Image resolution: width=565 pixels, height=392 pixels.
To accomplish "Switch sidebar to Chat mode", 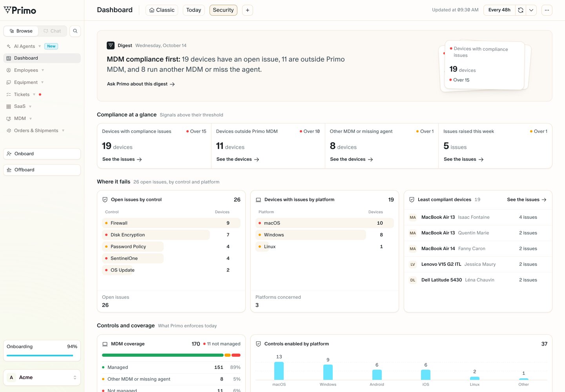I will [52, 31].
